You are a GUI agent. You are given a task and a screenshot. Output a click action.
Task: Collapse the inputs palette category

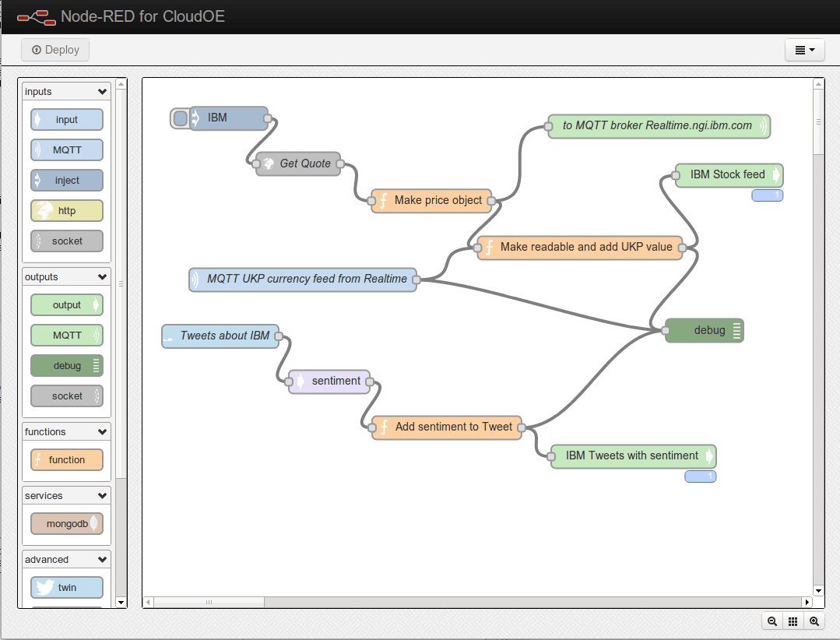(102, 92)
